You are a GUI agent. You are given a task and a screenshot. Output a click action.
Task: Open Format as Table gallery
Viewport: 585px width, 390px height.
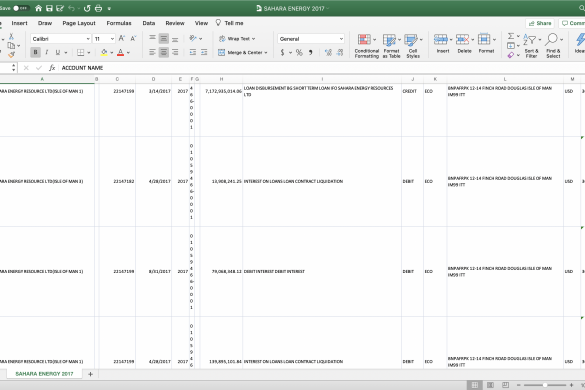(389, 40)
